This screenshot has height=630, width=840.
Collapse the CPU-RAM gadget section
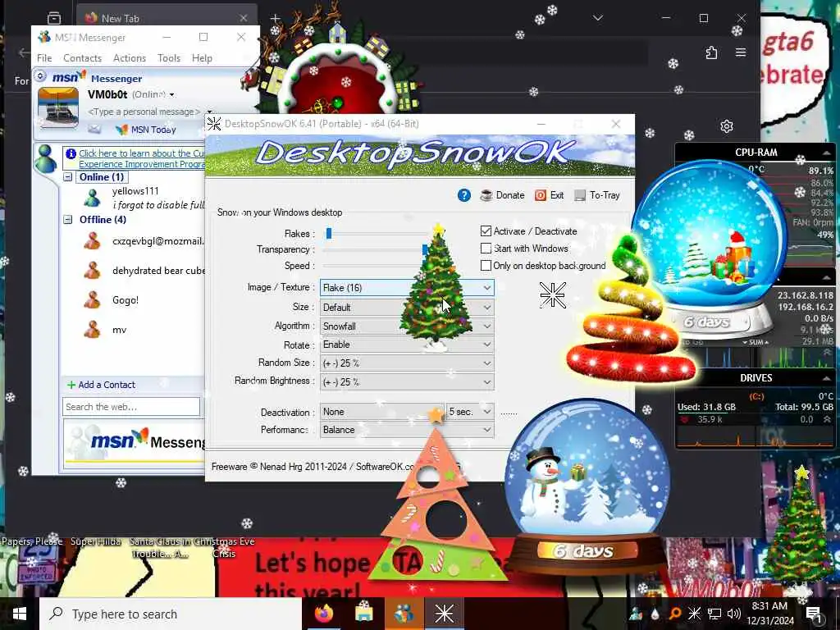(x=827, y=153)
